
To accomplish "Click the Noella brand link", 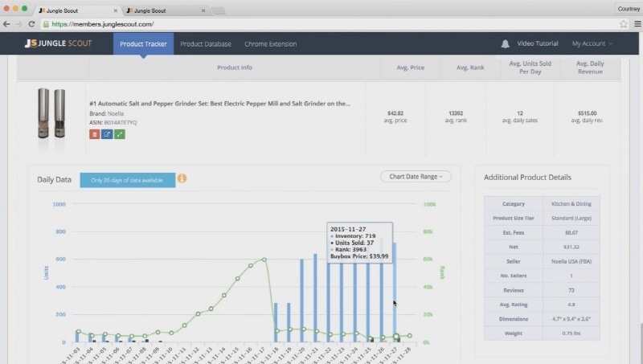I will [x=116, y=113].
